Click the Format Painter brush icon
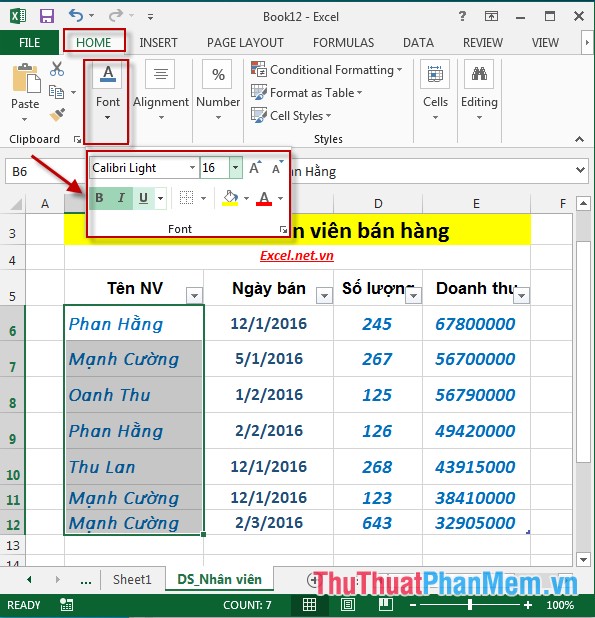This screenshot has width=595, height=618. [x=58, y=115]
